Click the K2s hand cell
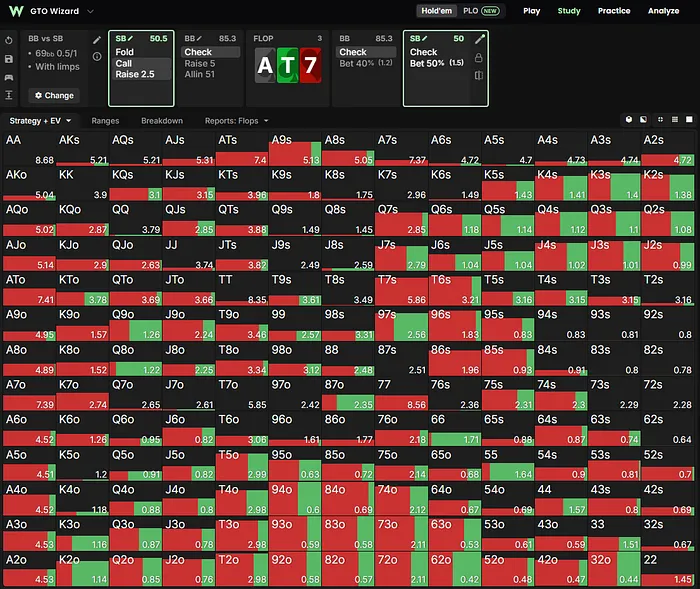700x589 pixels. (x=667, y=184)
